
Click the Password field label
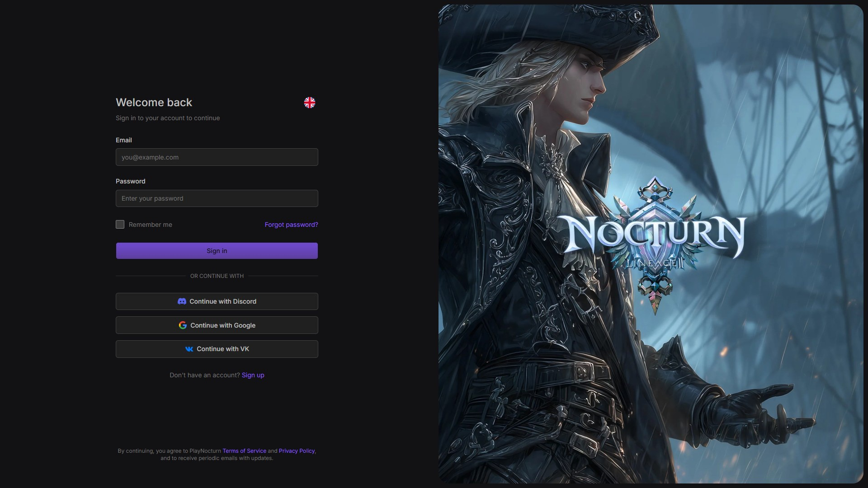(130, 181)
